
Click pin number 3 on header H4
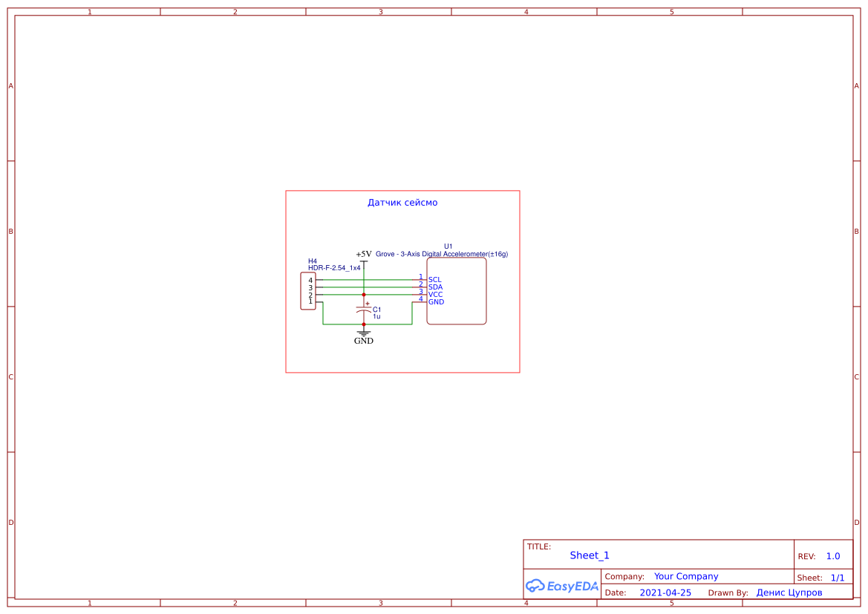pyautogui.click(x=310, y=288)
